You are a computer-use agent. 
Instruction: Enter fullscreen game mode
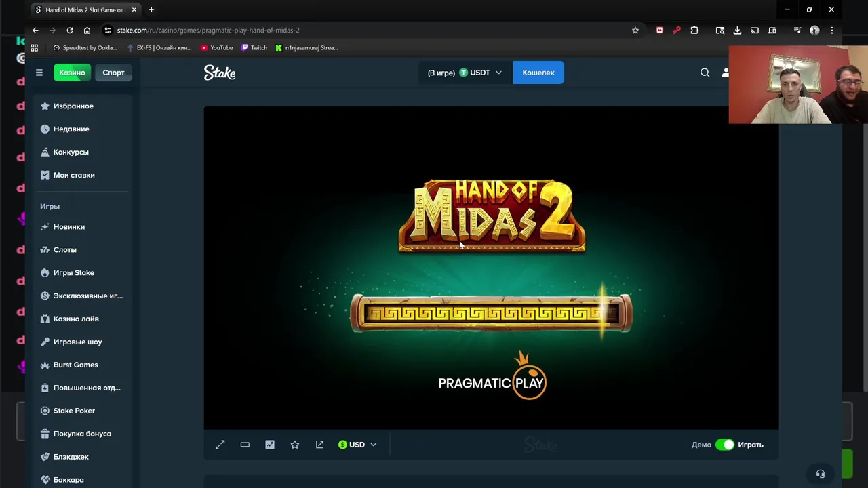[220, 445]
